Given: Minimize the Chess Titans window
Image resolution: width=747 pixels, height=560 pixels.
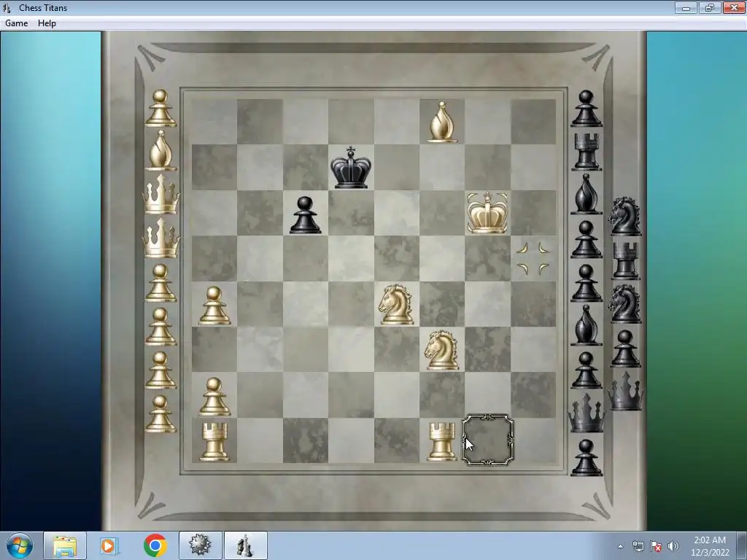Looking at the screenshot, I should click(x=686, y=7).
